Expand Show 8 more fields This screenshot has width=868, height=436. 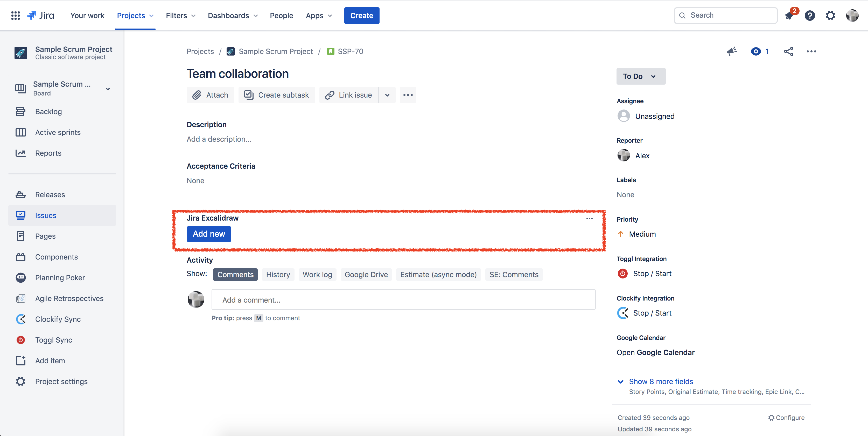click(x=660, y=382)
